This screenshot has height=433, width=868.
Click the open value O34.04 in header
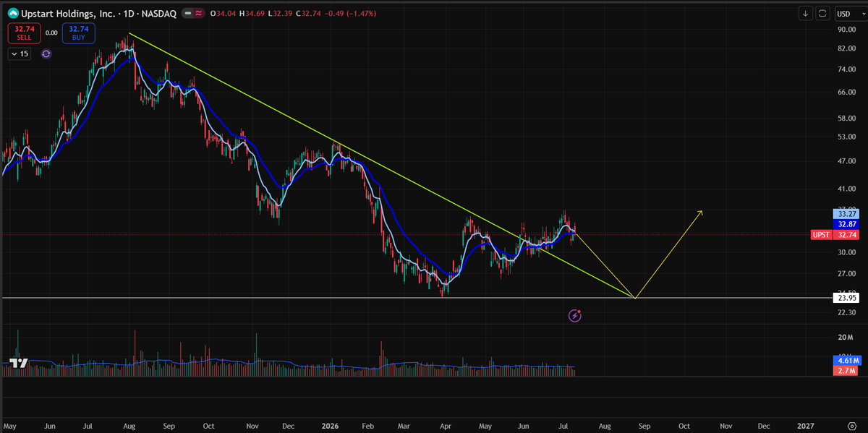[x=224, y=13]
